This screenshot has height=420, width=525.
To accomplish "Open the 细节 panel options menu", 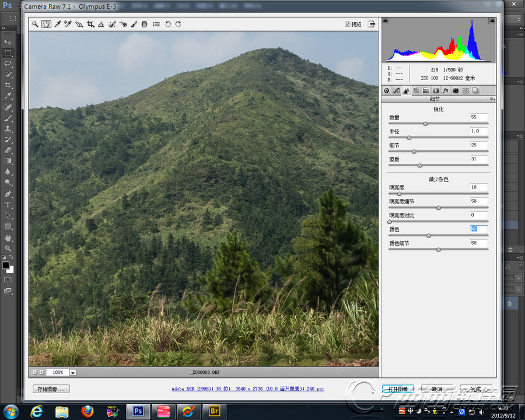I will [x=492, y=100].
